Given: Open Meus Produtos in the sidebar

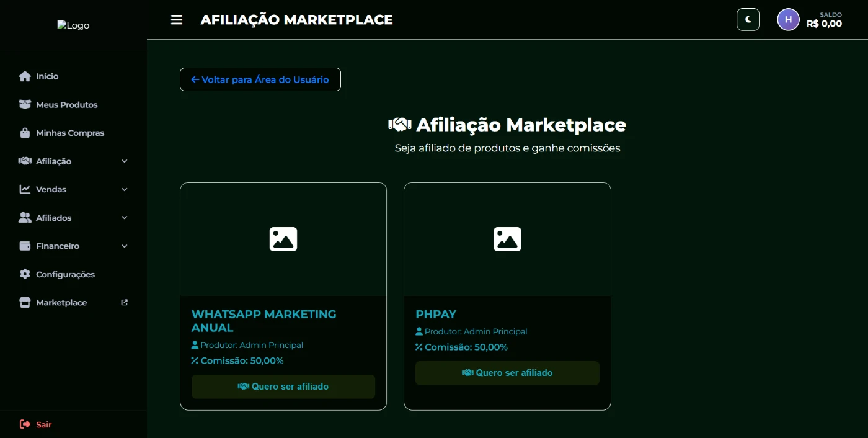Looking at the screenshot, I should (x=66, y=105).
